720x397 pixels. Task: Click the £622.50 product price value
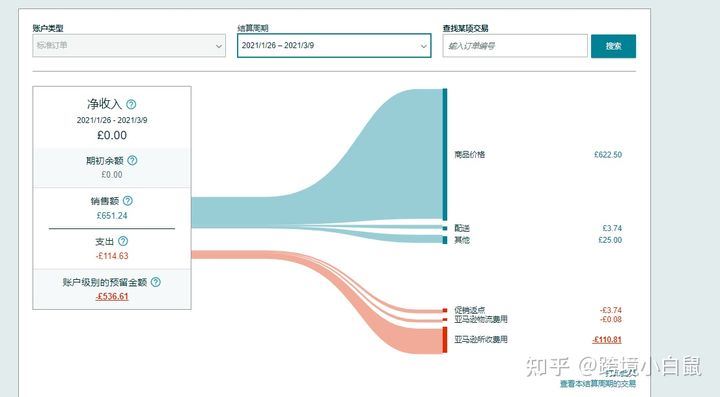[x=608, y=155]
